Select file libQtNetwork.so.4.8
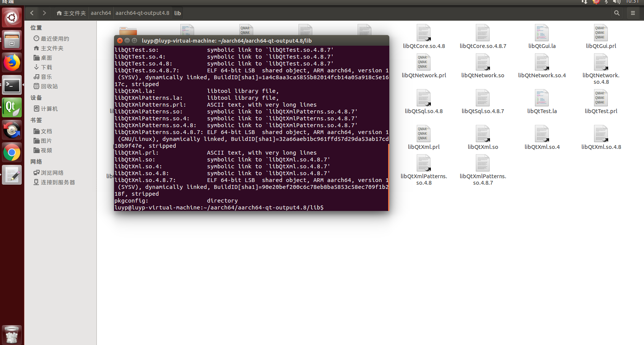The width and height of the screenshot is (644, 345). pyautogui.click(x=601, y=69)
